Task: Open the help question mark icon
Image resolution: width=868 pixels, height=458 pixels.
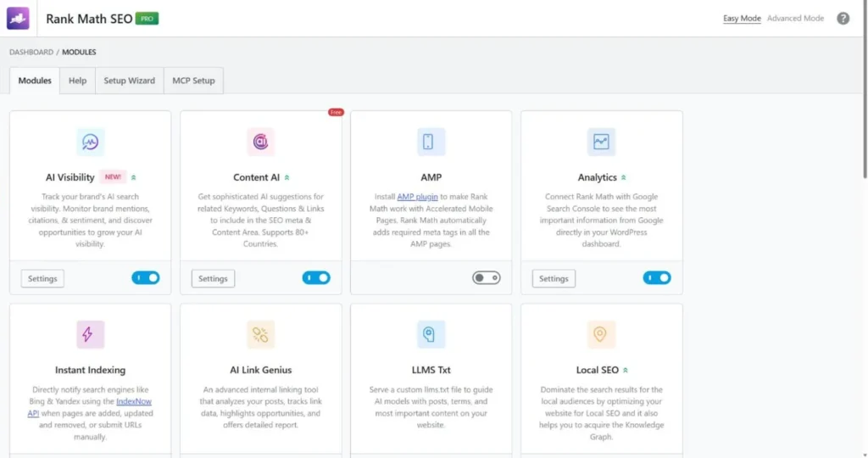Action: coord(843,19)
